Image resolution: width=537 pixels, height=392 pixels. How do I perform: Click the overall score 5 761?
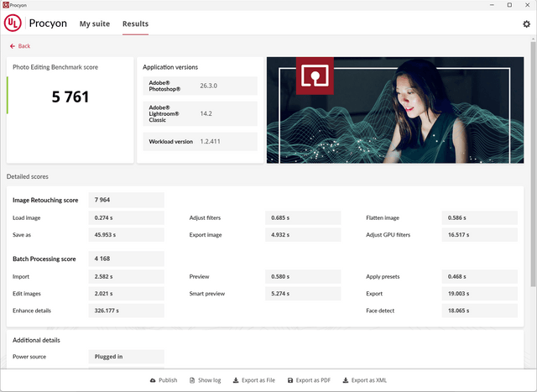(x=70, y=97)
